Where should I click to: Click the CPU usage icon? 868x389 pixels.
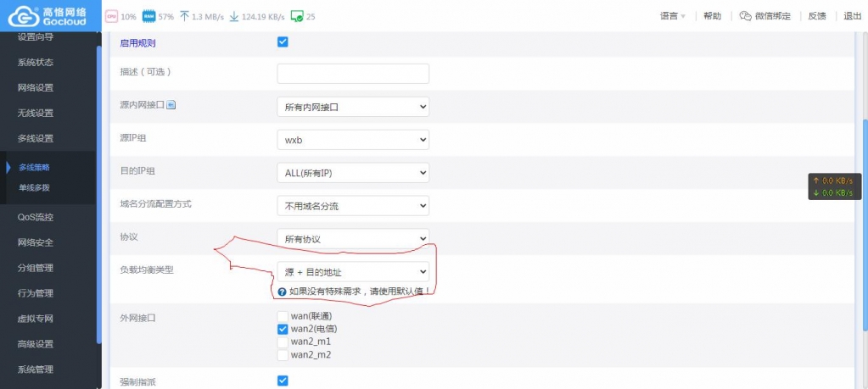coord(112,17)
